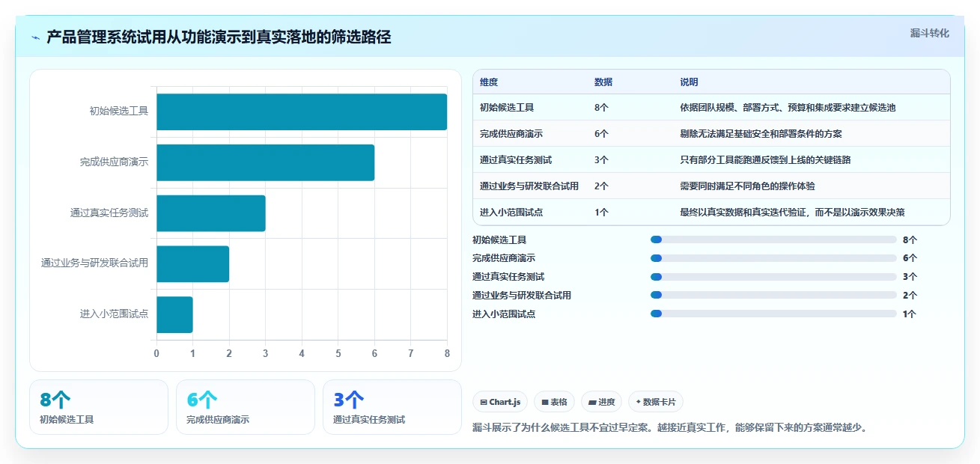Click description 需要同时满足不同角色的操作体验
This screenshot has width=980, height=464.
click(747, 186)
